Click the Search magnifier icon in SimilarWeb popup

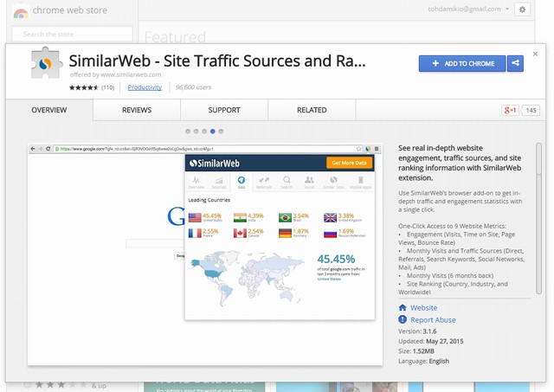click(x=287, y=180)
